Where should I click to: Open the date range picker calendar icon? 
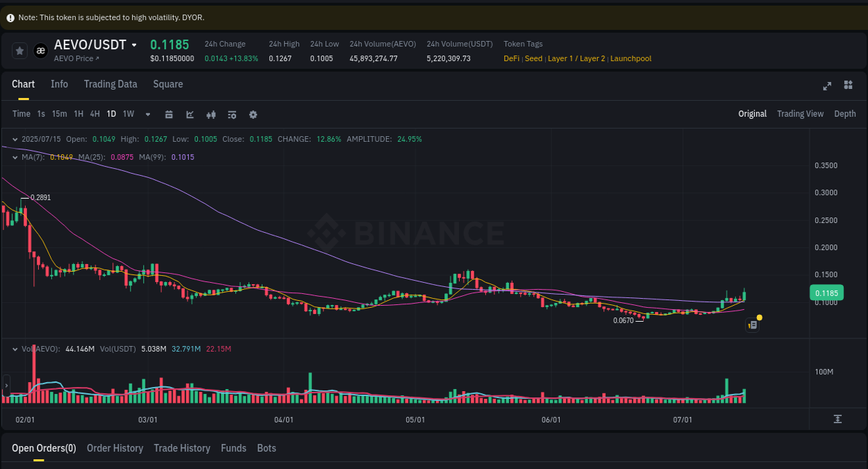click(169, 113)
